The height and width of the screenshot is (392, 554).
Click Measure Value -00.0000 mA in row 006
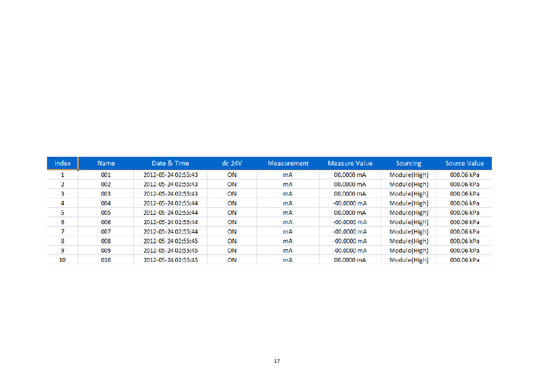(350, 222)
